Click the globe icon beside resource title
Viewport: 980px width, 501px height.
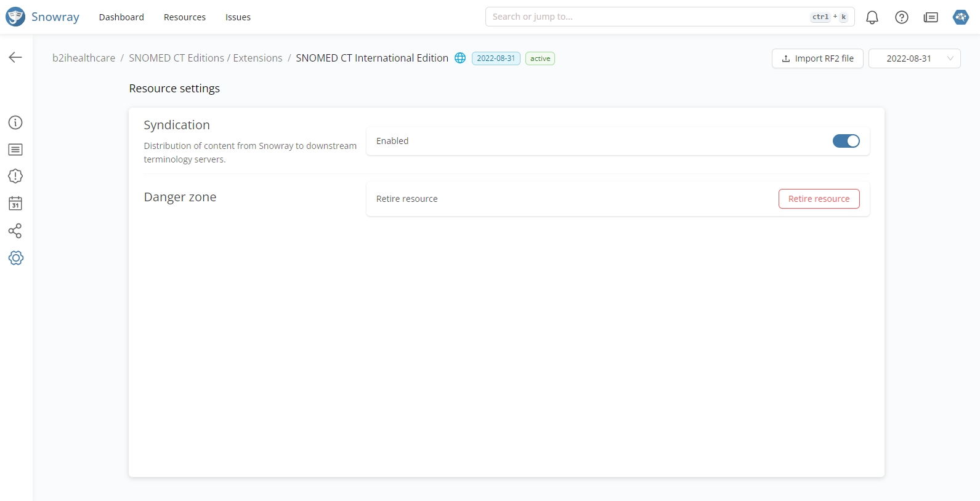[460, 58]
